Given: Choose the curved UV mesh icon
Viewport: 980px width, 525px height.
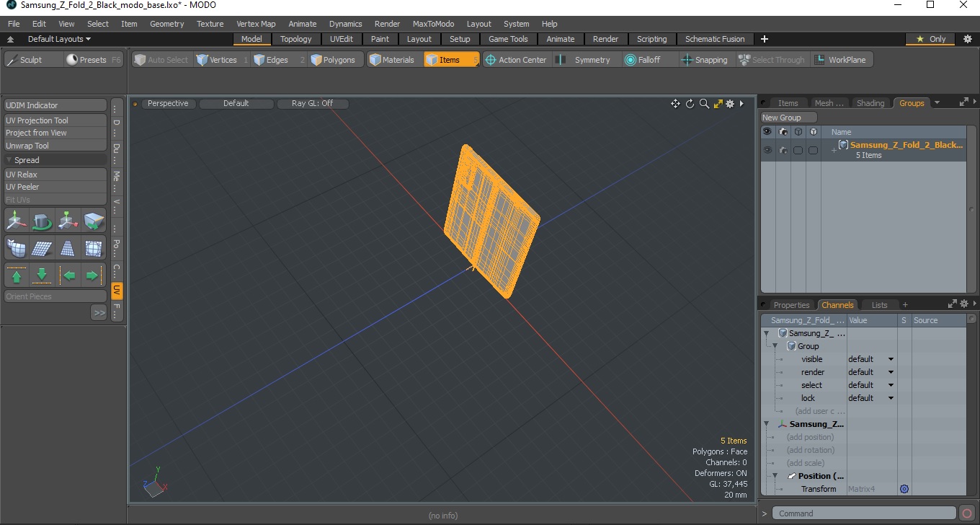Looking at the screenshot, I should coord(17,249).
